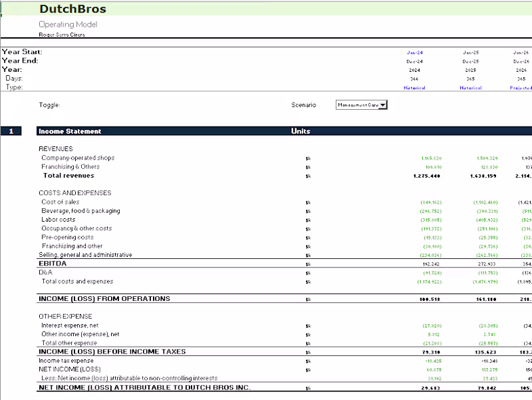Click the D&A row label

coord(45,272)
